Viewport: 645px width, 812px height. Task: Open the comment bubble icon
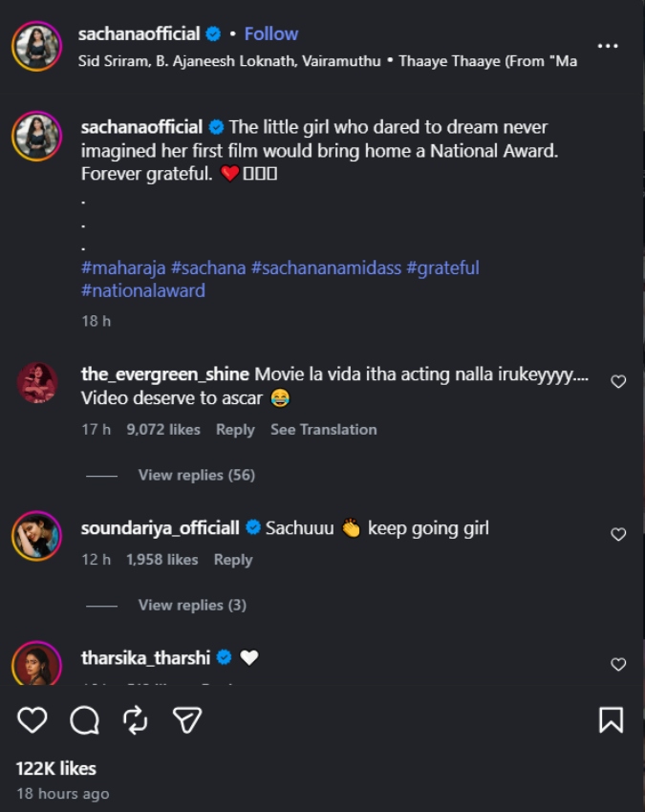point(84,720)
